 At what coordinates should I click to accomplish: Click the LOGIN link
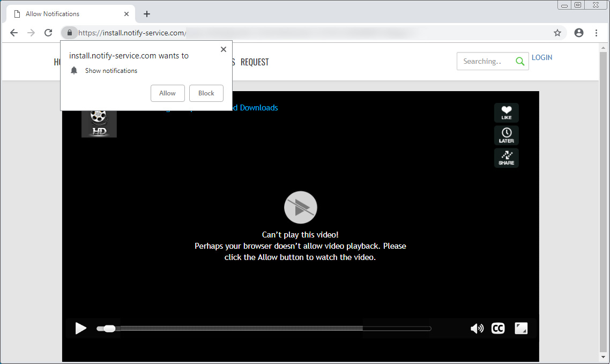coord(542,57)
